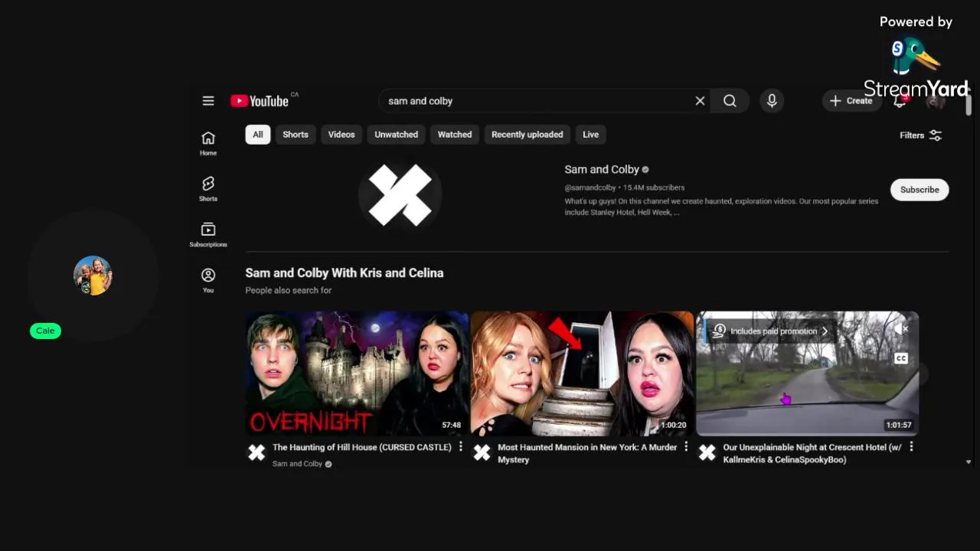Open account avatar in YouTube header
Image resolution: width=980 pixels, height=551 pixels.
(936, 101)
